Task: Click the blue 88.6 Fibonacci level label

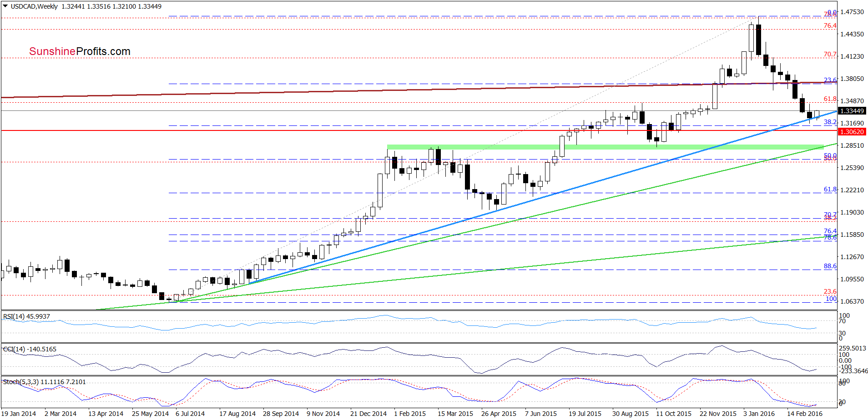Action: [830, 266]
